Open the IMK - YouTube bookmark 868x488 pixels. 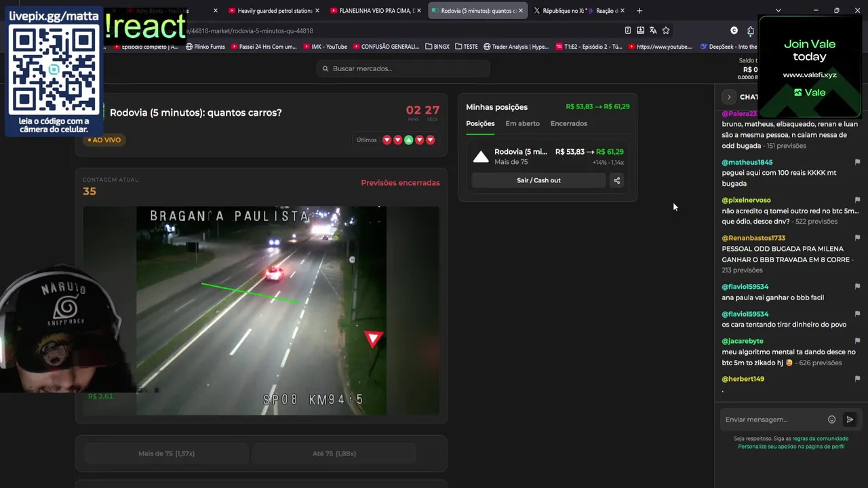(x=325, y=47)
